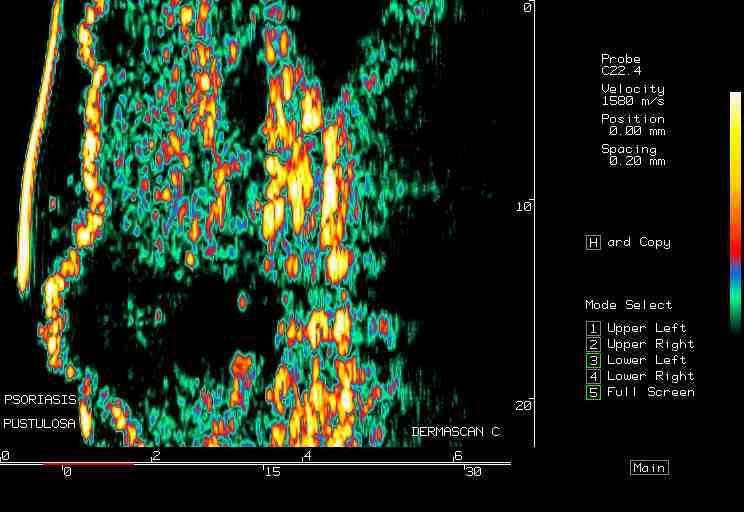Open the Main menu button
The width and height of the screenshot is (744, 512).
[x=650, y=468]
